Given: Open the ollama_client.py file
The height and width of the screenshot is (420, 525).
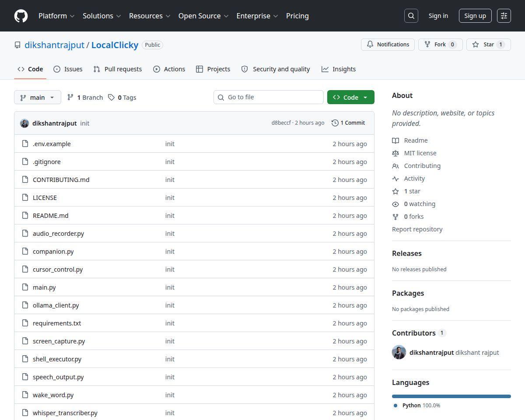Looking at the screenshot, I should [56, 305].
